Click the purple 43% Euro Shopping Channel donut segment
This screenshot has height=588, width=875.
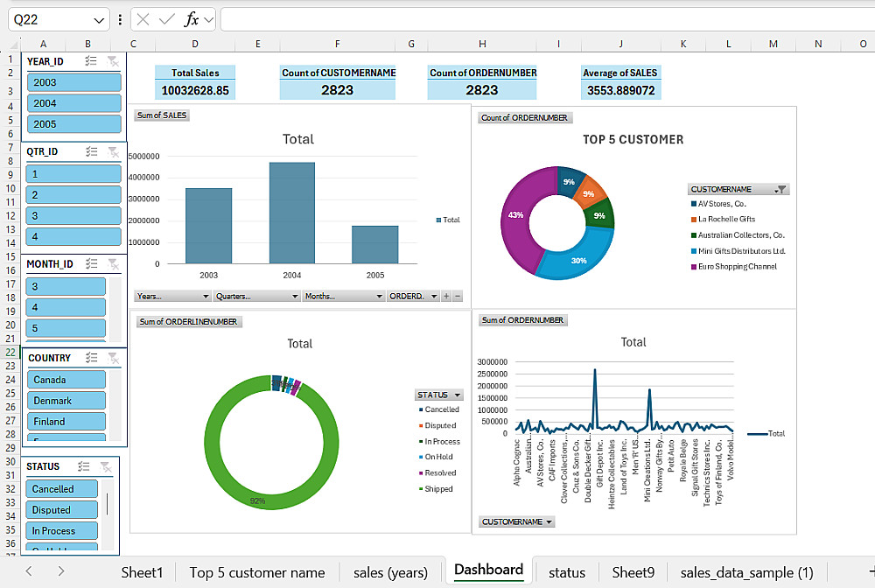(x=515, y=214)
